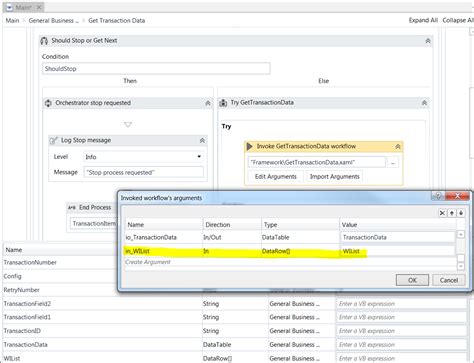Click the Try GetTransactionData icon
Image resolution: width=474 pixels, height=363 pixels.
click(223, 103)
